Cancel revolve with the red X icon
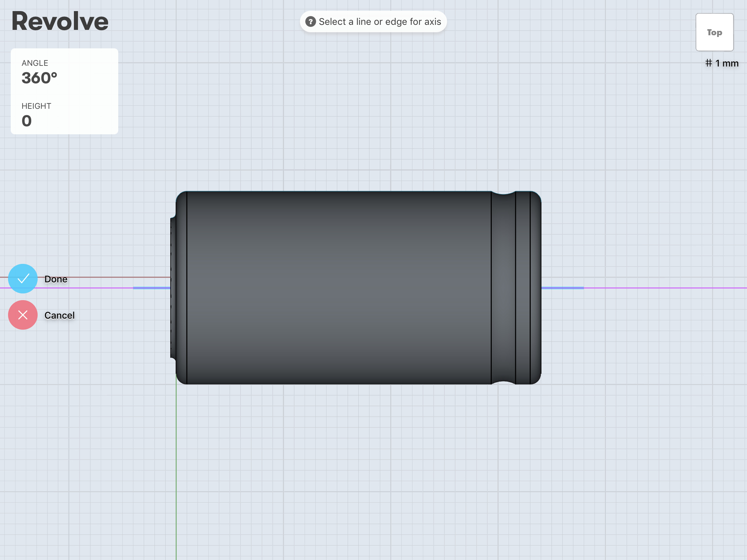 pyautogui.click(x=23, y=315)
